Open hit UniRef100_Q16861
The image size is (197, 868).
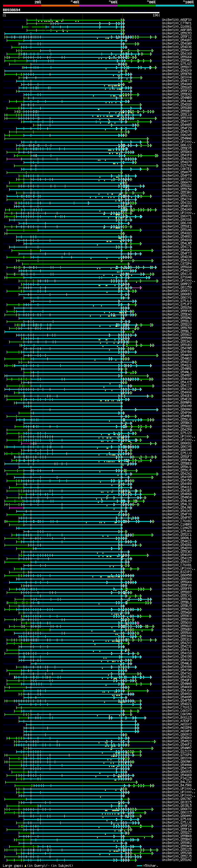tap(177, 26)
